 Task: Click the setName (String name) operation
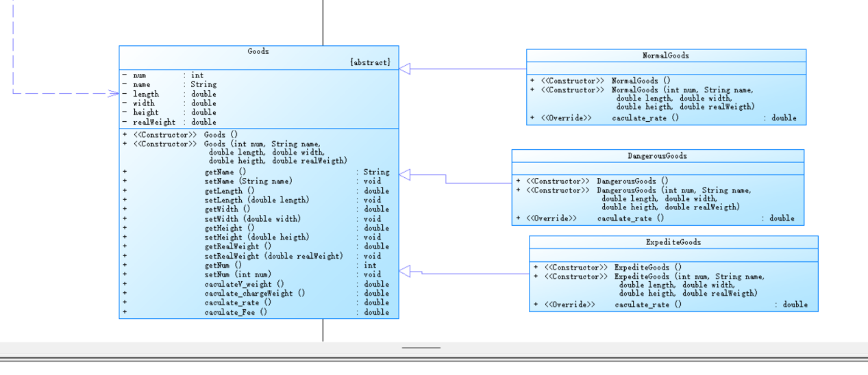[256, 181]
